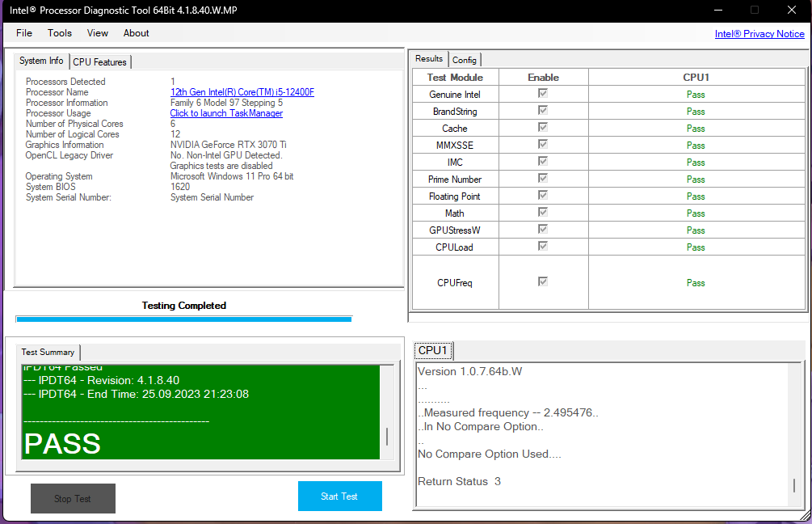This screenshot has height=524, width=812.
Task: Click the large PASS summary text
Action: [63, 444]
